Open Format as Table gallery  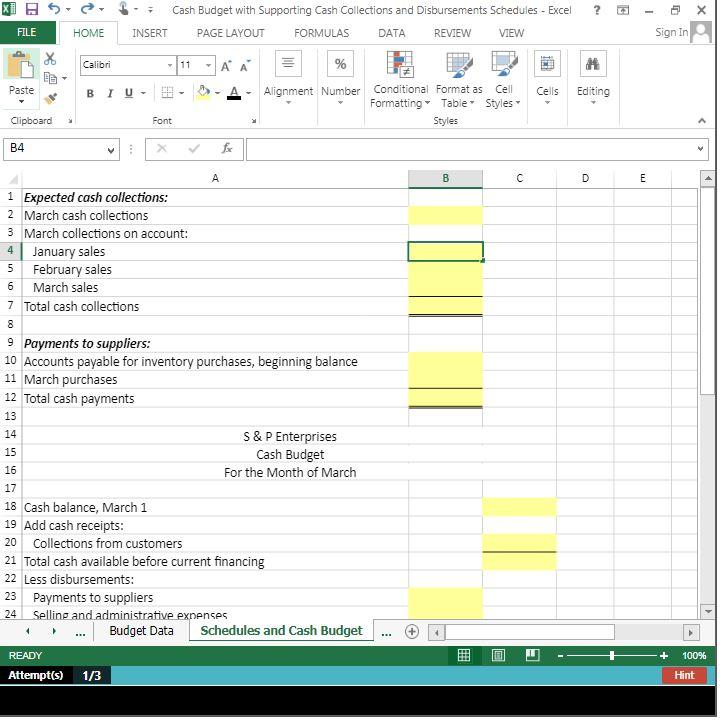459,80
